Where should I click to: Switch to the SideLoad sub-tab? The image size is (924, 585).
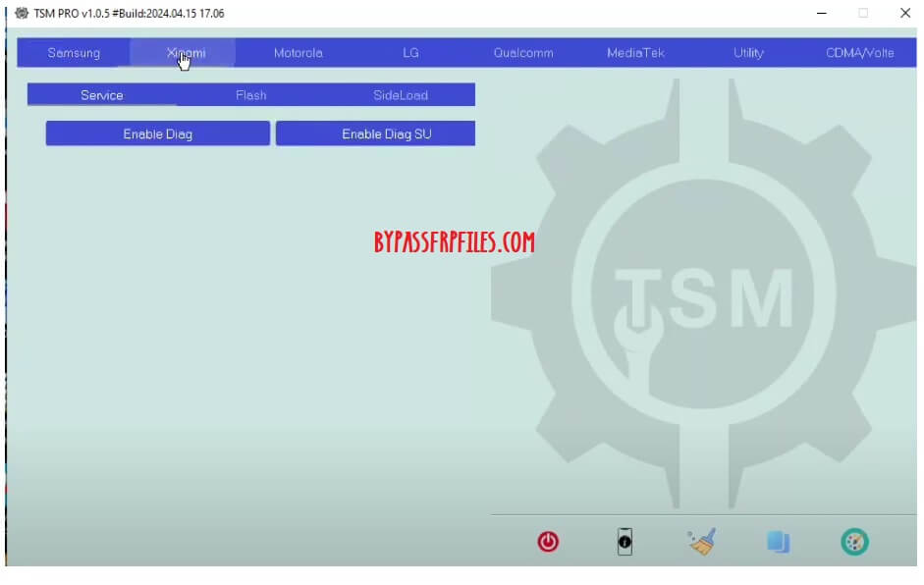400,95
